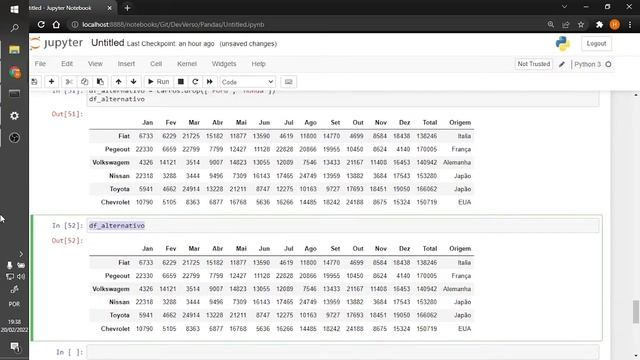Restart the kernel icon
The width and height of the screenshot is (640, 360).
(195, 82)
